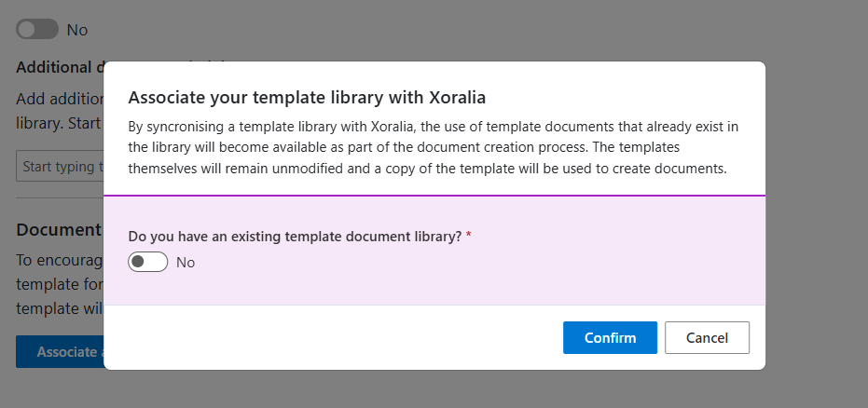Click the Confirm button

pos(610,337)
